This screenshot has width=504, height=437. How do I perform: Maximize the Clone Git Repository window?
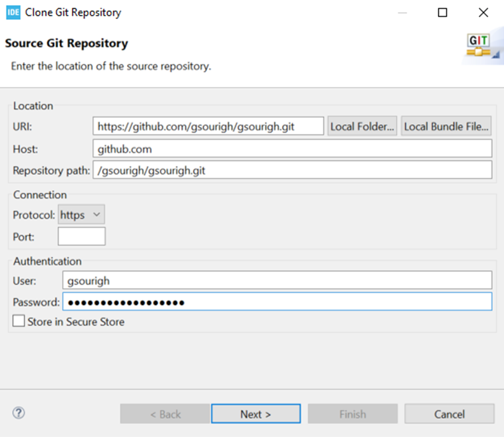(x=442, y=13)
